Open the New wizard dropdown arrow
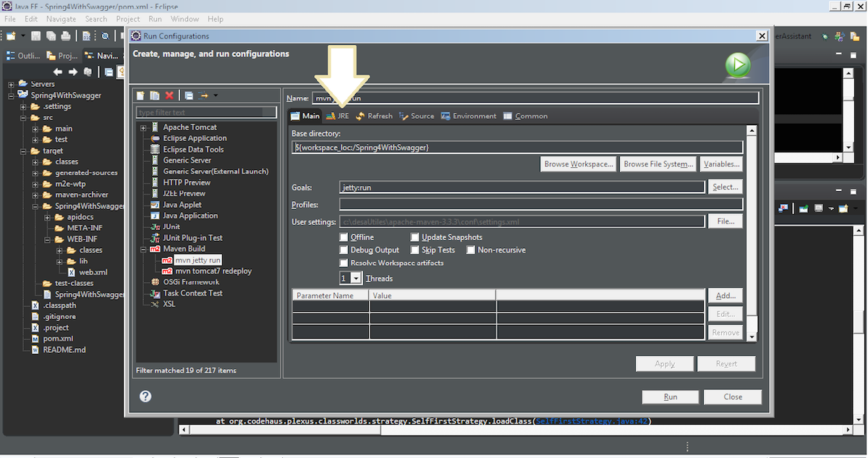The image size is (868, 458). [x=23, y=35]
